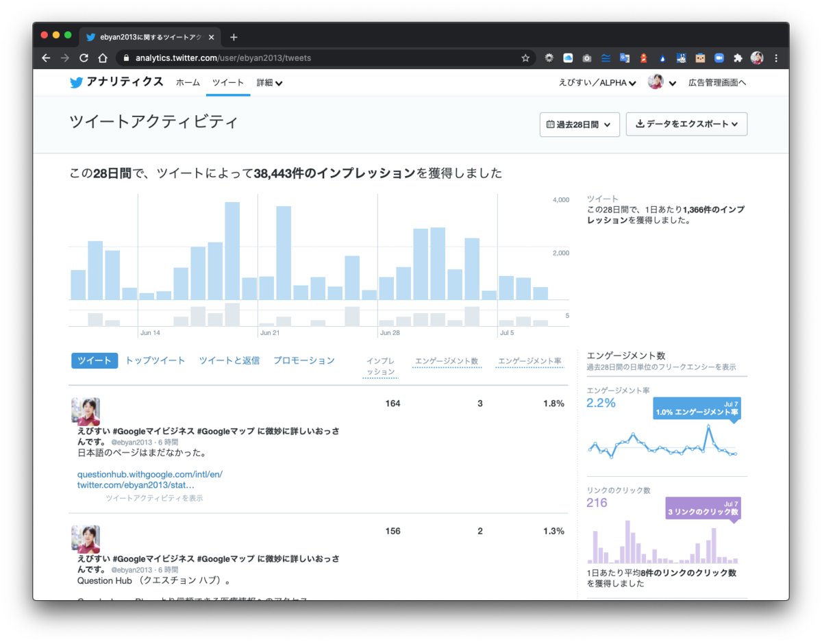Open the rabbit extension icon
Image resolution: width=822 pixels, height=644 pixels.
[x=681, y=58]
